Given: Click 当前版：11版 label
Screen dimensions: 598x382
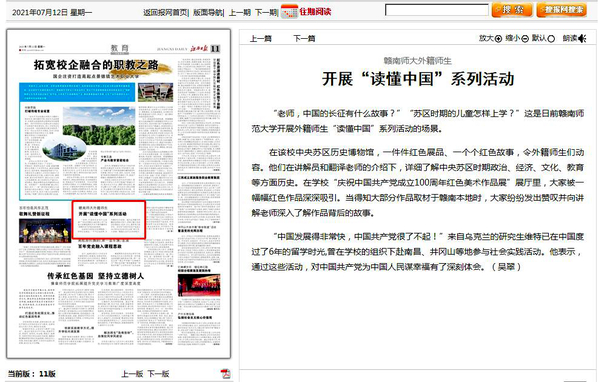Looking at the screenshot, I should pyautogui.click(x=32, y=374).
